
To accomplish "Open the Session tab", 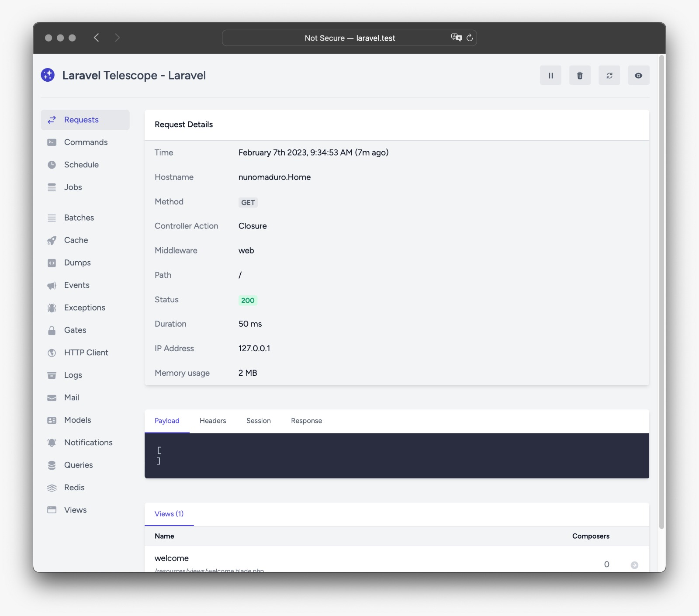I will tap(259, 421).
